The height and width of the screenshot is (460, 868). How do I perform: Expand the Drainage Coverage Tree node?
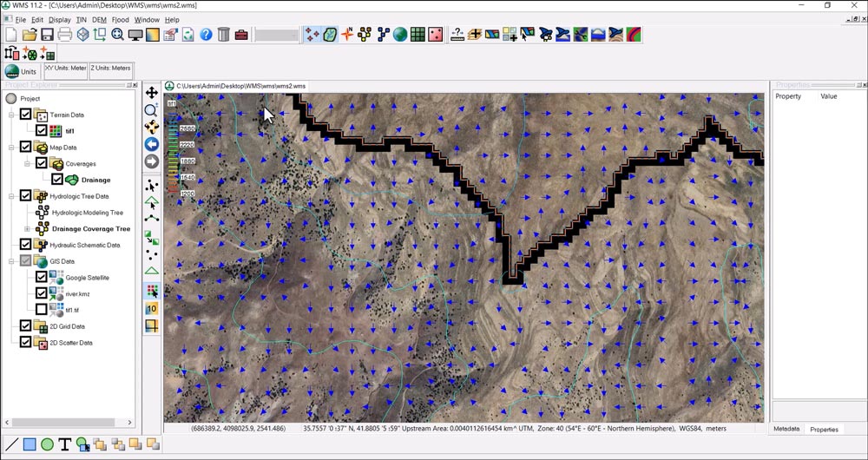27,229
